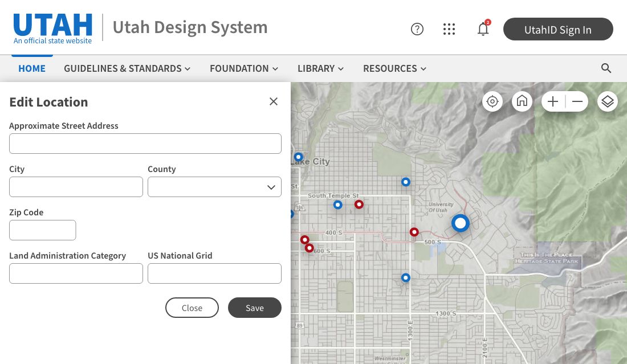The height and width of the screenshot is (364, 627).
Task: Click the home extent icon on the map
Action: click(x=522, y=101)
